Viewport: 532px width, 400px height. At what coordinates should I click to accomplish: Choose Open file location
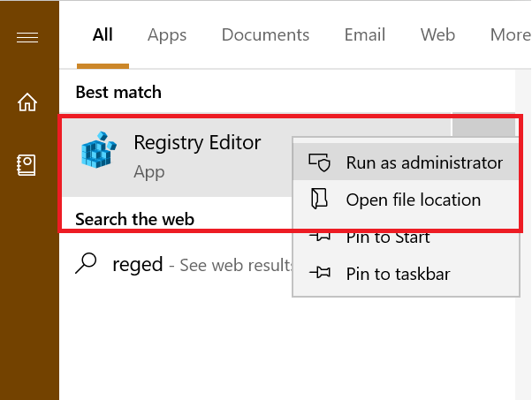click(406, 200)
